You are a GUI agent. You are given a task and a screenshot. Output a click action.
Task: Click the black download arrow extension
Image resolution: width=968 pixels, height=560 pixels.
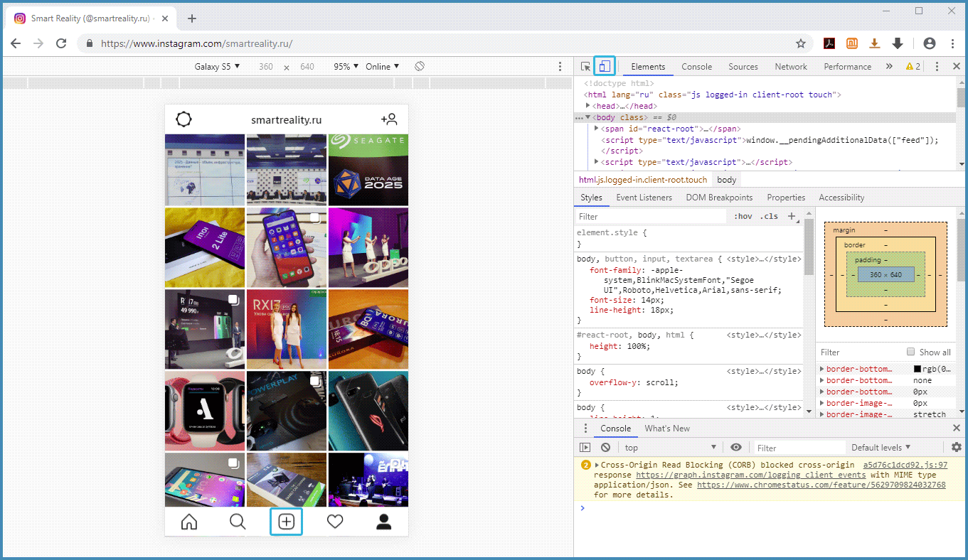898,43
